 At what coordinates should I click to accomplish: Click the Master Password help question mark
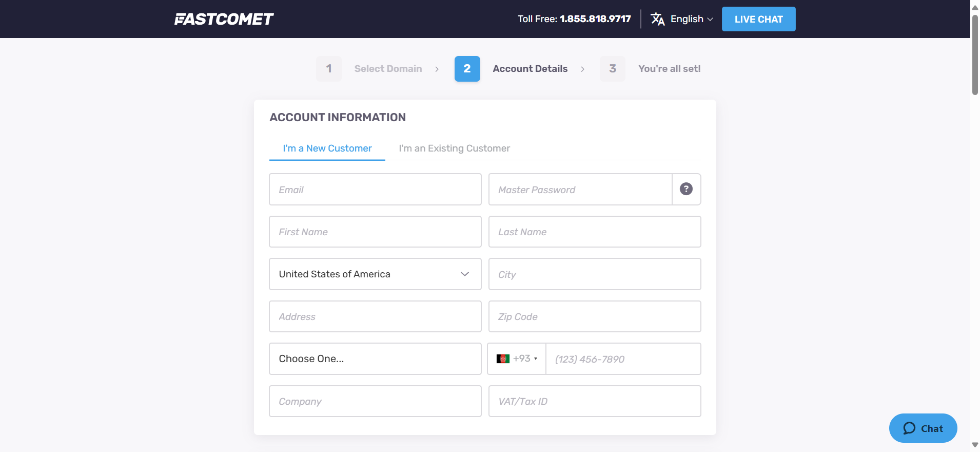click(686, 189)
